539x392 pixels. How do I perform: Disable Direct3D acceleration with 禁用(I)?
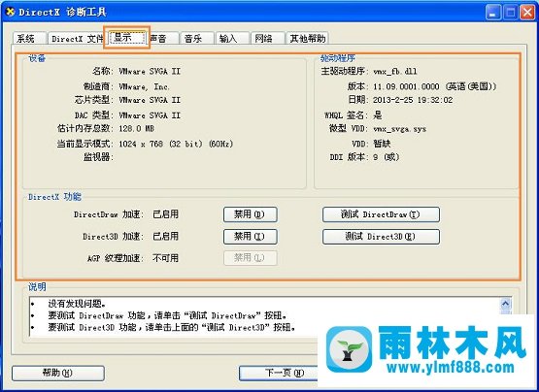pos(250,237)
